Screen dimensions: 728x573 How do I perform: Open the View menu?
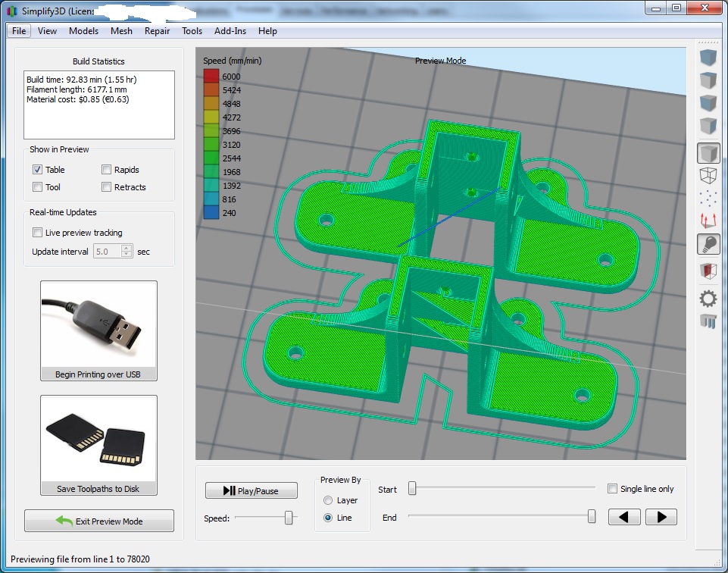[x=47, y=30]
